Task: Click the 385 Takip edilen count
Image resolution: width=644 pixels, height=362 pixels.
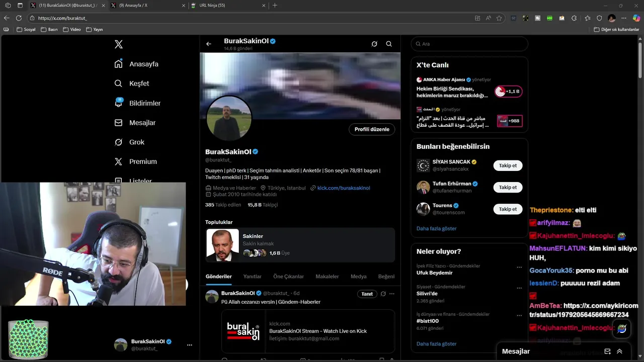Action: [223, 205]
